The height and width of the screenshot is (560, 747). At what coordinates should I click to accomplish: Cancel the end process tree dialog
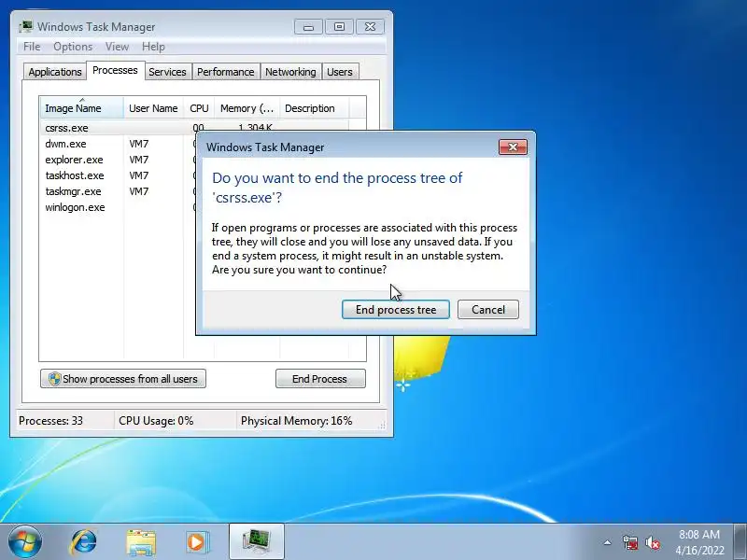[x=487, y=310]
